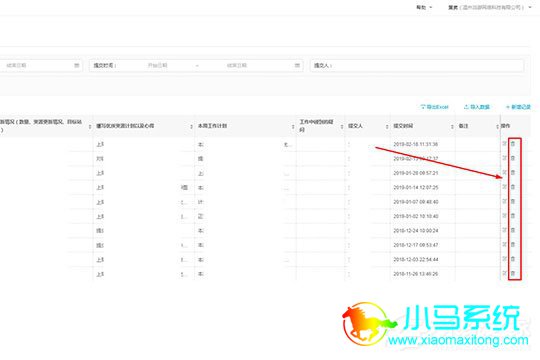Add a new entry with 新增记录
Image resolution: width=540 pixels, height=360 pixels.
click(518, 107)
